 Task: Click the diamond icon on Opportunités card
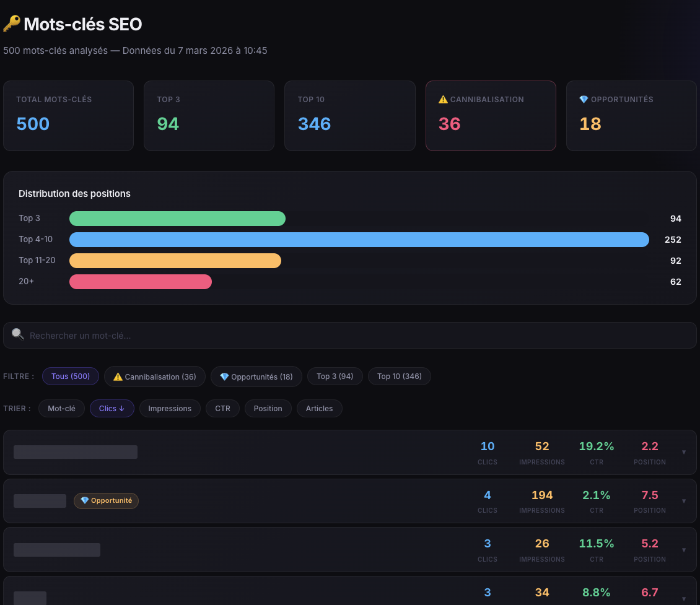(583, 100)
